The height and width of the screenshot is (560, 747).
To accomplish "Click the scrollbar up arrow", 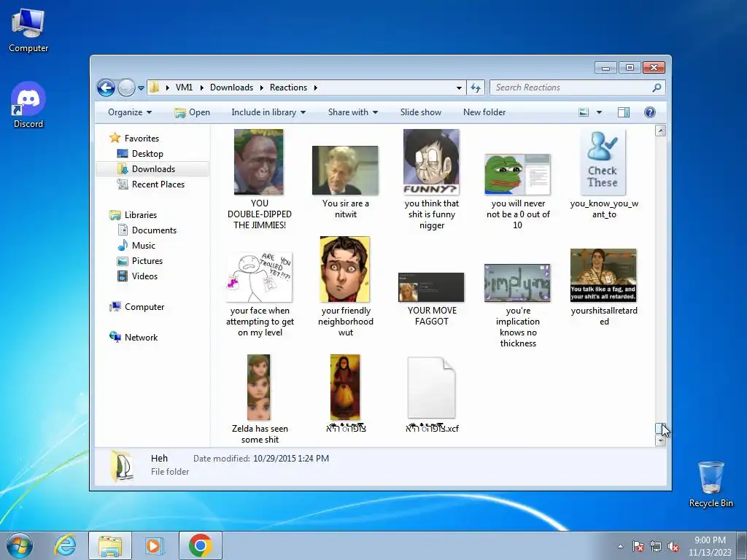I will coord(660,131).
